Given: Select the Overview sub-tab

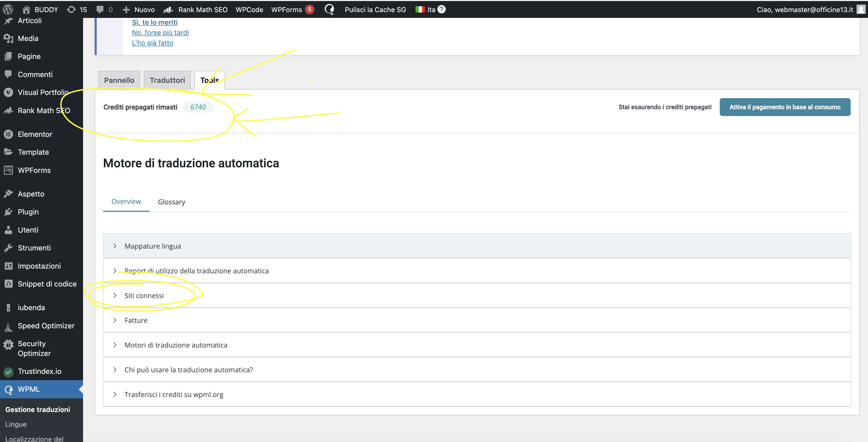Looking at the screenshot, I should pyautogui.click(x=126, y=202).
